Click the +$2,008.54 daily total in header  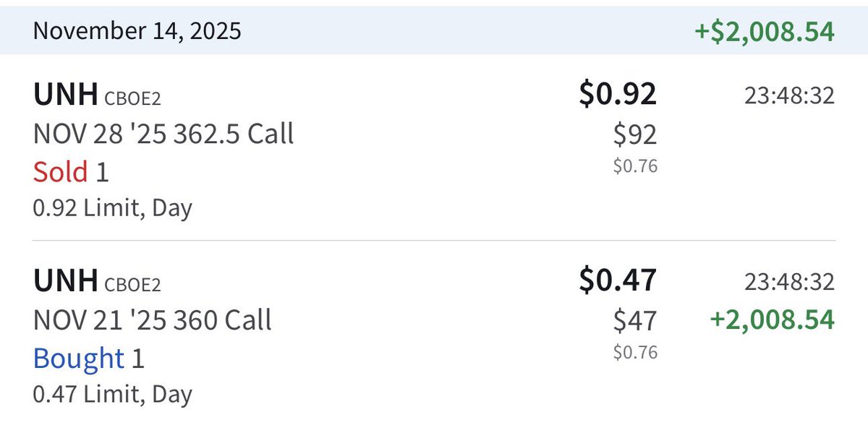pos(764,32)
